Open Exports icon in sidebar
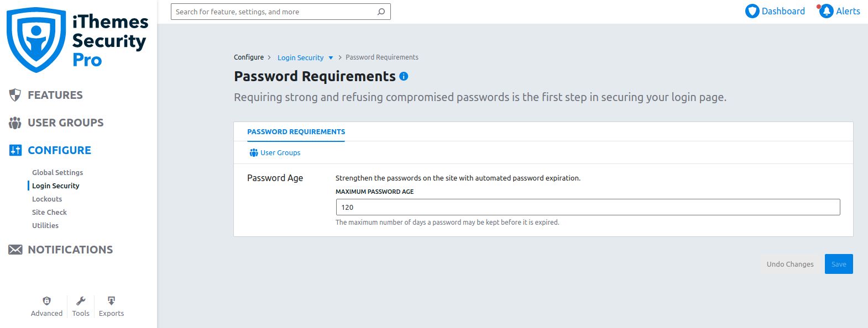868x328 pixels. (111, 301)
